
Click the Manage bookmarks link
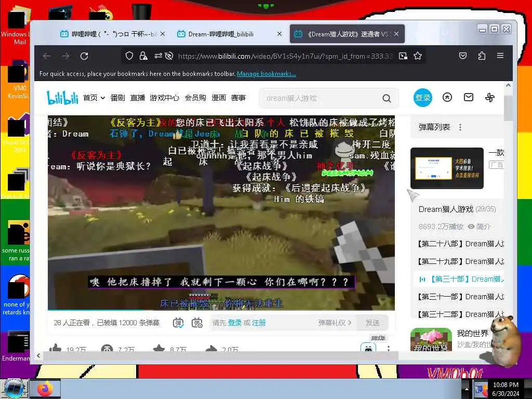(267, 74)
